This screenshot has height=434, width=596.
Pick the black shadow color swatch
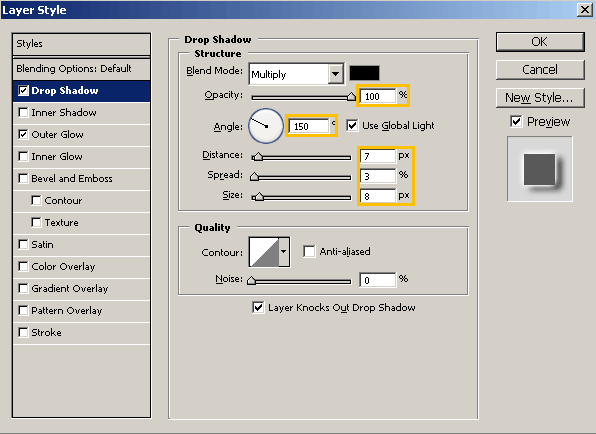pos(364,73)
